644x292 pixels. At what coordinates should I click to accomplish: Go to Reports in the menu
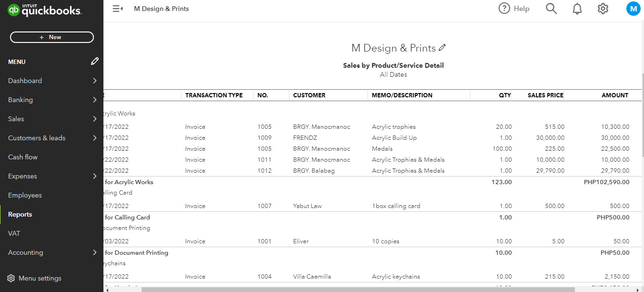coord(20,214)
